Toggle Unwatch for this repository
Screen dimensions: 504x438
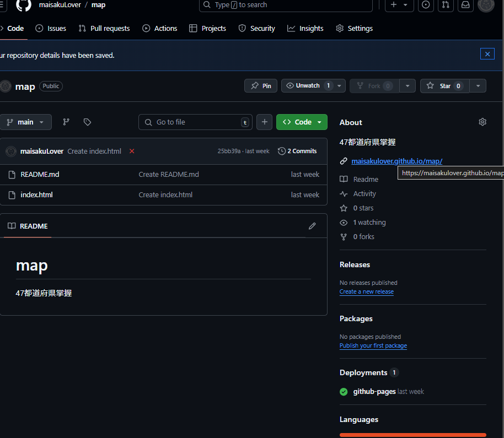[x=307, y=86]
